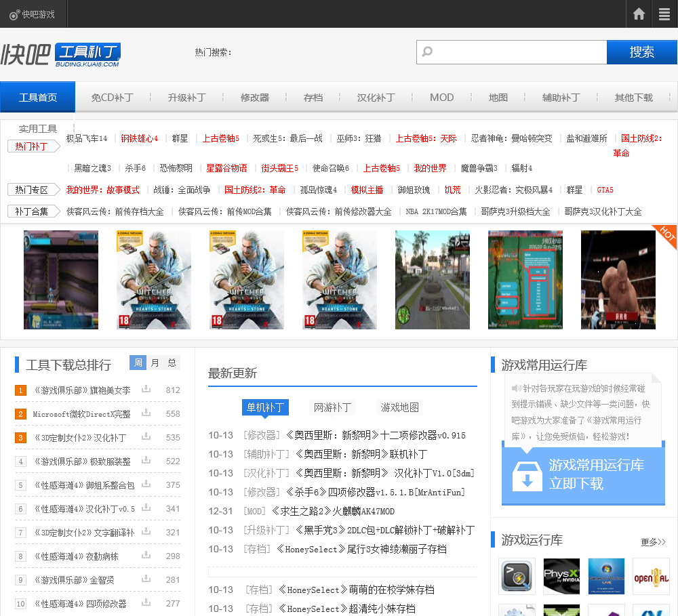
Task: Switch ranking to 月 (monthly)
Action: tap(155, 363)
